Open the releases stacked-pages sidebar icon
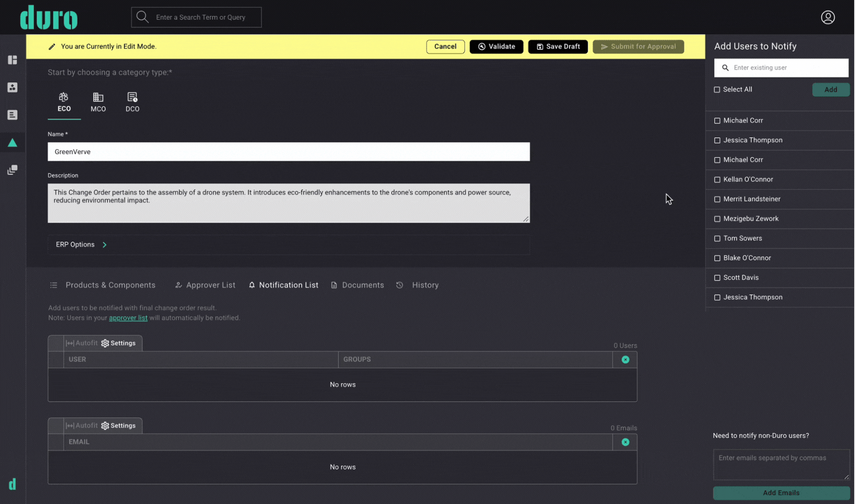The height and width of the screenshot is (504, 856). 13,170
